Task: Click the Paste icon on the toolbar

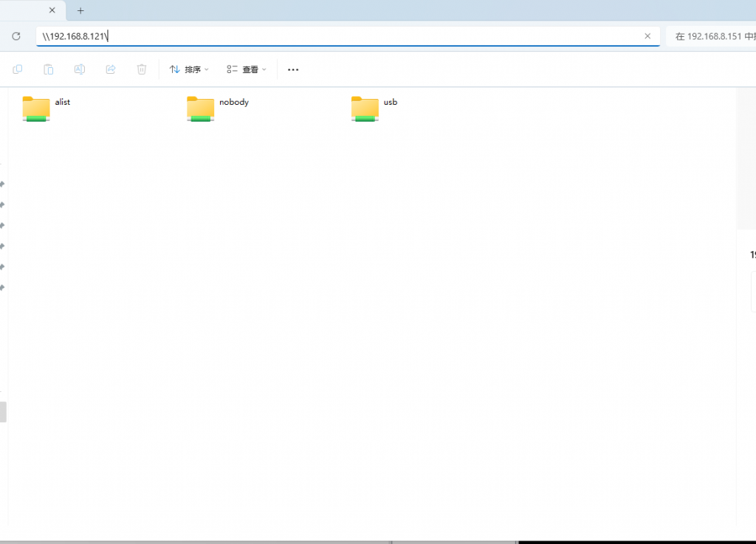Action: point(48,69)
